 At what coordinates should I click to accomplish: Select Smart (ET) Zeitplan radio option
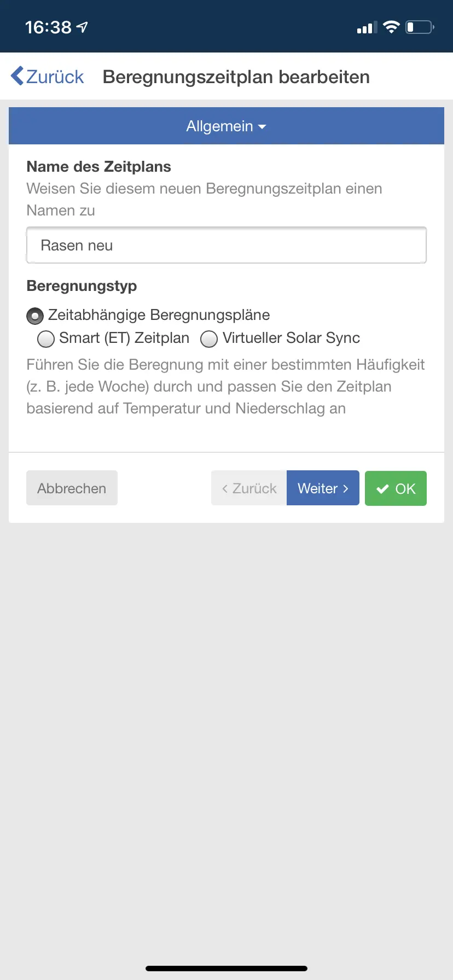coord(46,339)
